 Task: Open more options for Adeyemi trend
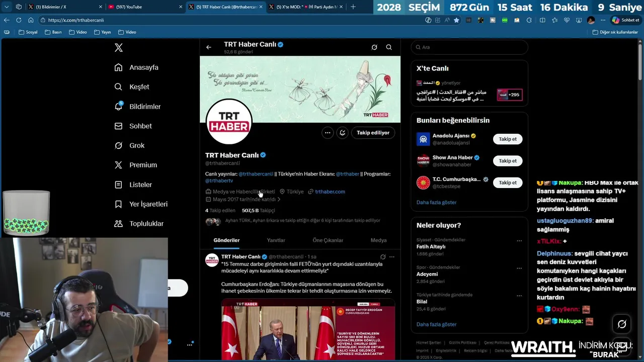click(x=519, y=268)
